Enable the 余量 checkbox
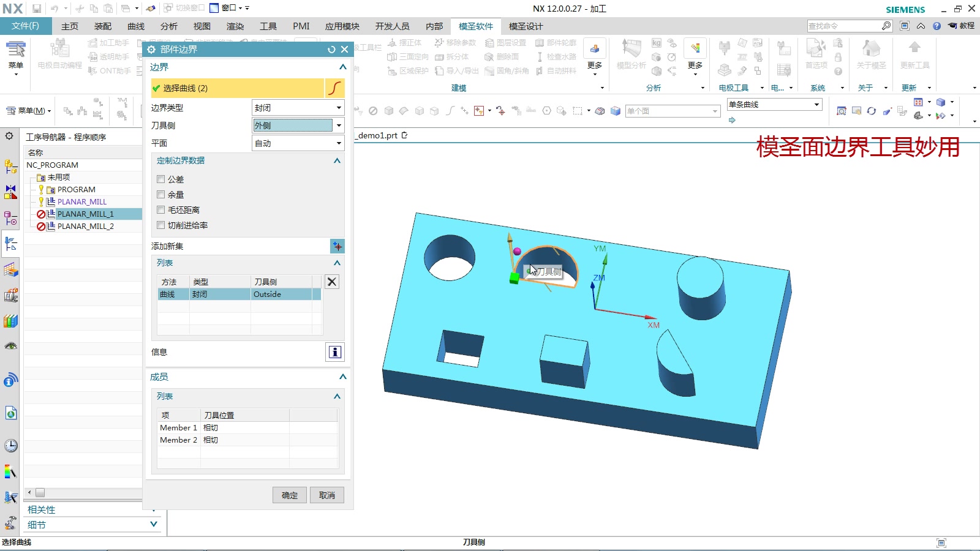980x551 pixels. (160, 195)
